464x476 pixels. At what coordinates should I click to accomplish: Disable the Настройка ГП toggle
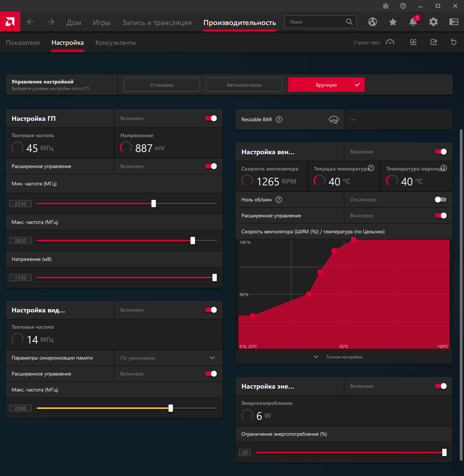click(211, 118)
